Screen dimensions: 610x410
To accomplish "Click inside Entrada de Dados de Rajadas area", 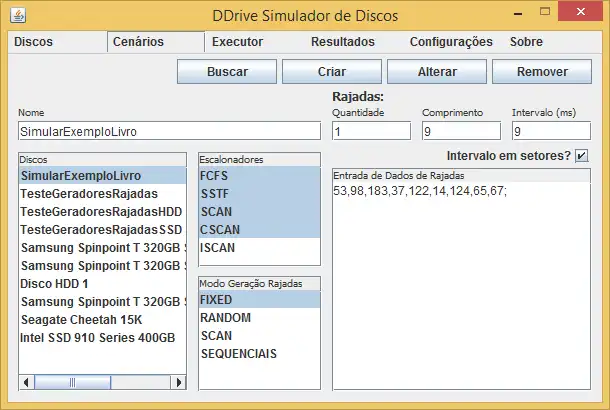I will pos(461,286).
